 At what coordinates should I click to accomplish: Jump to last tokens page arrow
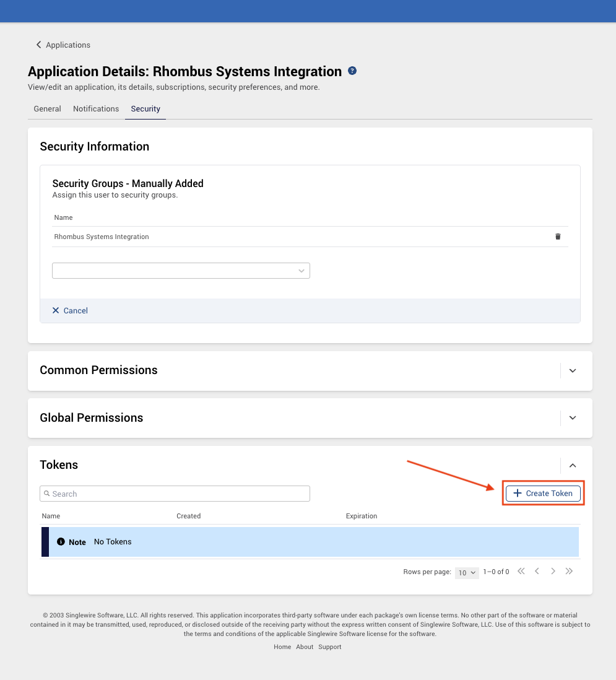pyautogui.click(x=569, y=571)
